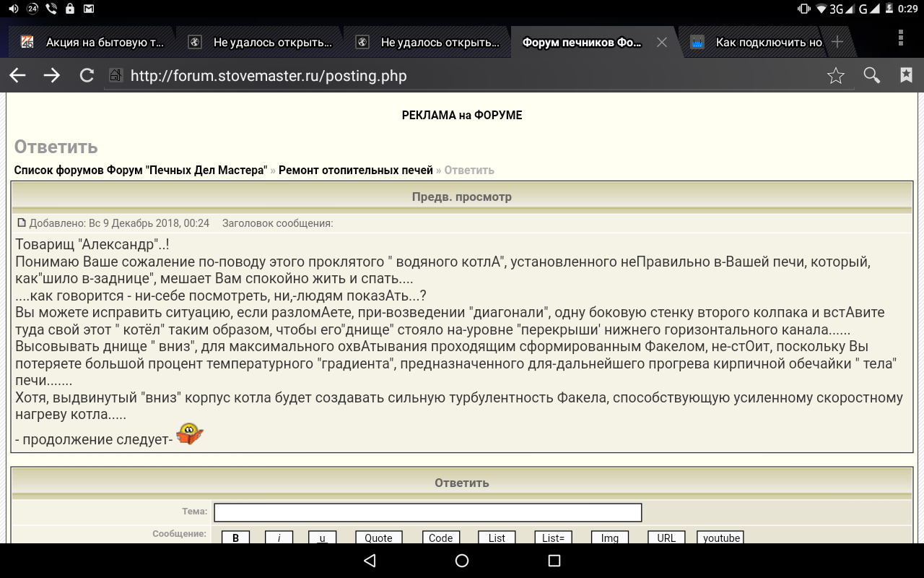Open new tab with plus icon
Screen dimensions: 924x578
tap(837, 42)
